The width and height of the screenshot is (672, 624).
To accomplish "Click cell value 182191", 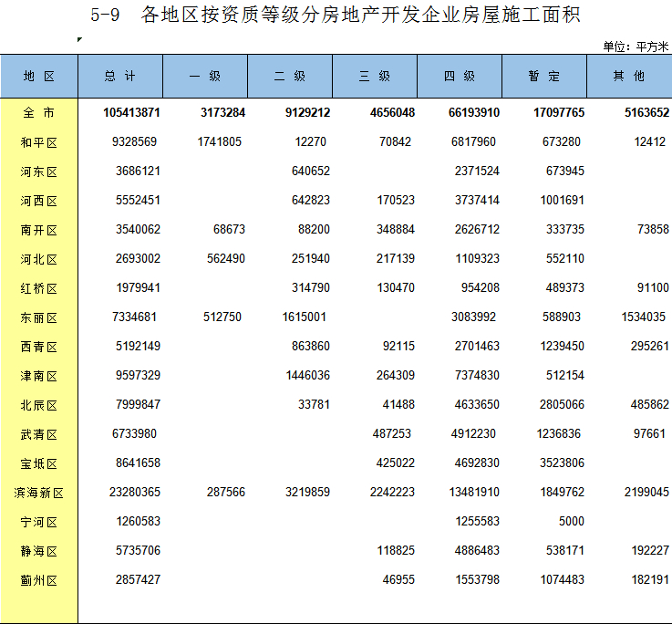I will pyautogui.click(x=650, y=579).
